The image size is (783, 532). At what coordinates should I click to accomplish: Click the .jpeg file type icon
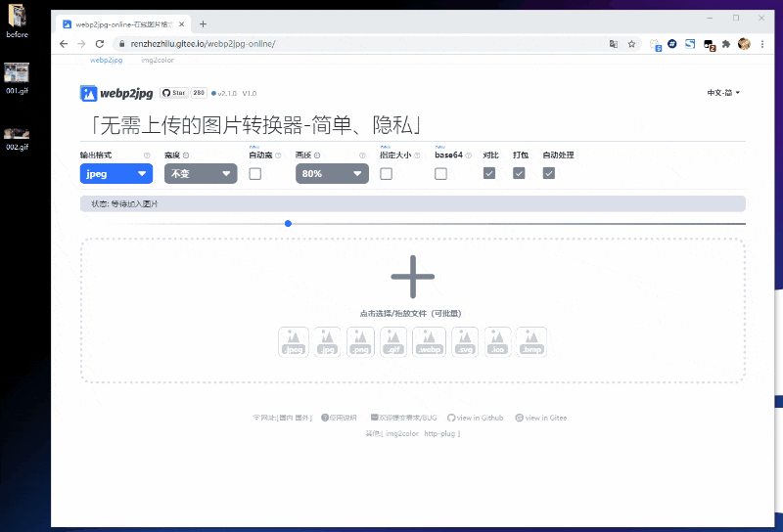294,342
